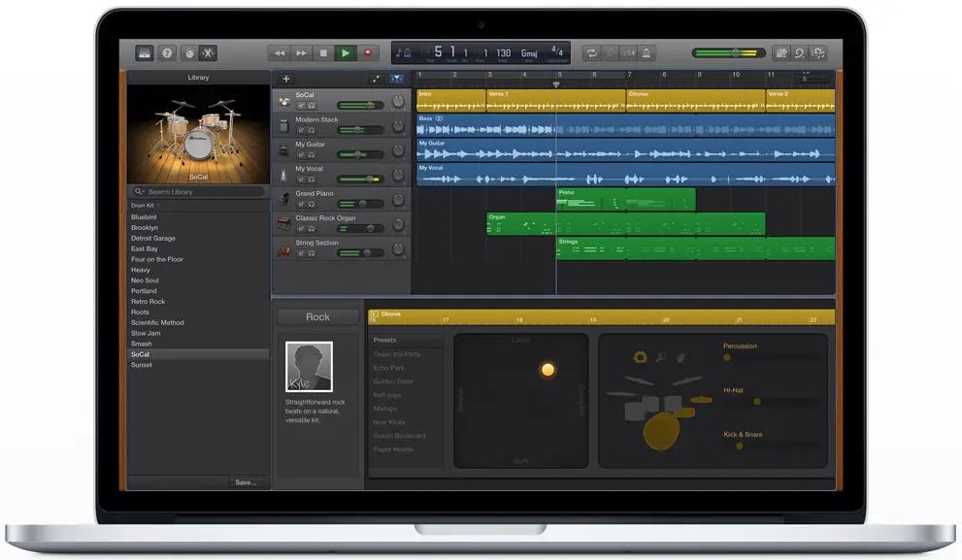Open the Drum Kit category dropdown

pos(144,206)
